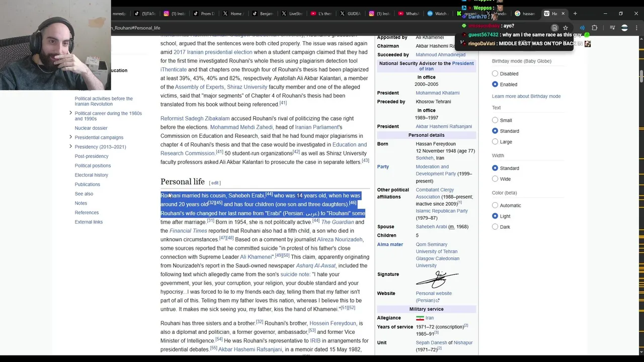Go to Publications section

tap(88, 185)
